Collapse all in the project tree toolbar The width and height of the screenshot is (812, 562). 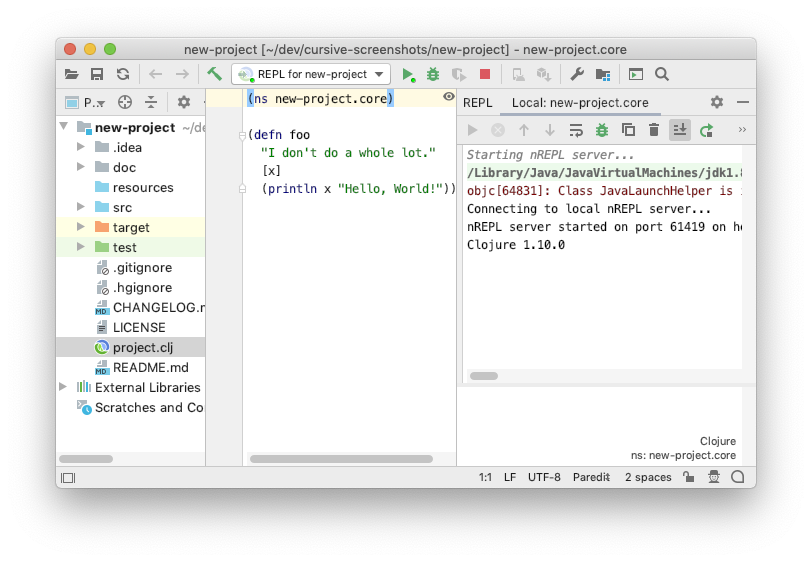click(151, 103)
